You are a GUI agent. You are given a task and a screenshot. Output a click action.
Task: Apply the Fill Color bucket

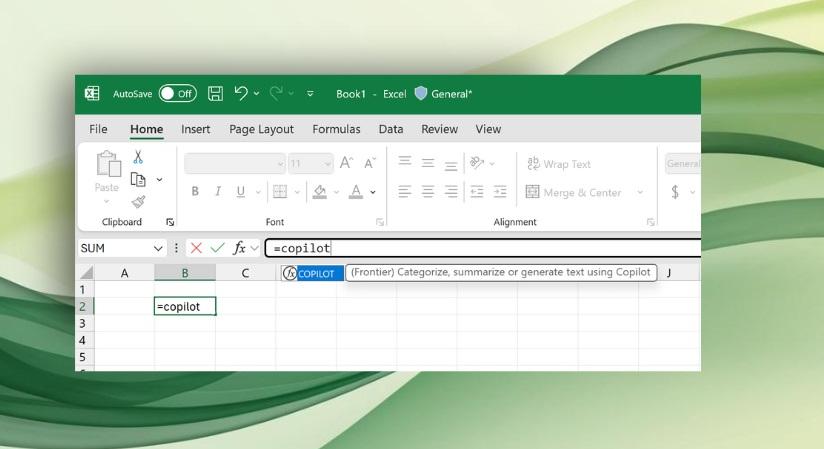(320, 192)
